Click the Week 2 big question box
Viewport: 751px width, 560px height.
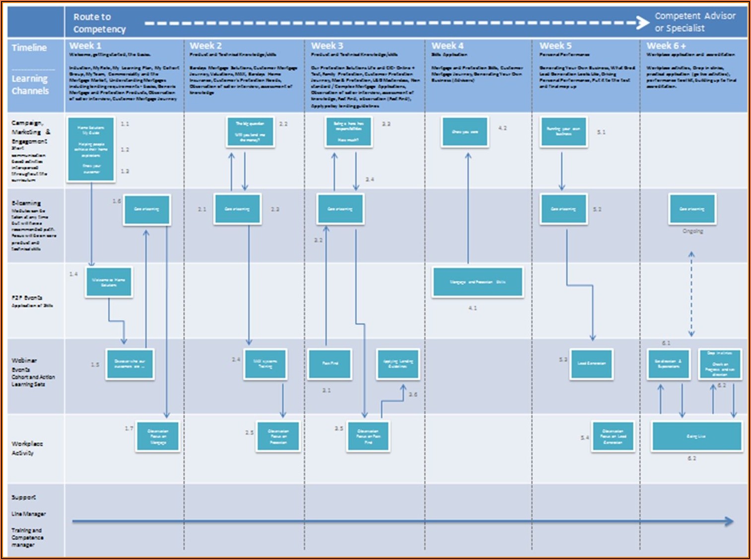pos(250,131)
